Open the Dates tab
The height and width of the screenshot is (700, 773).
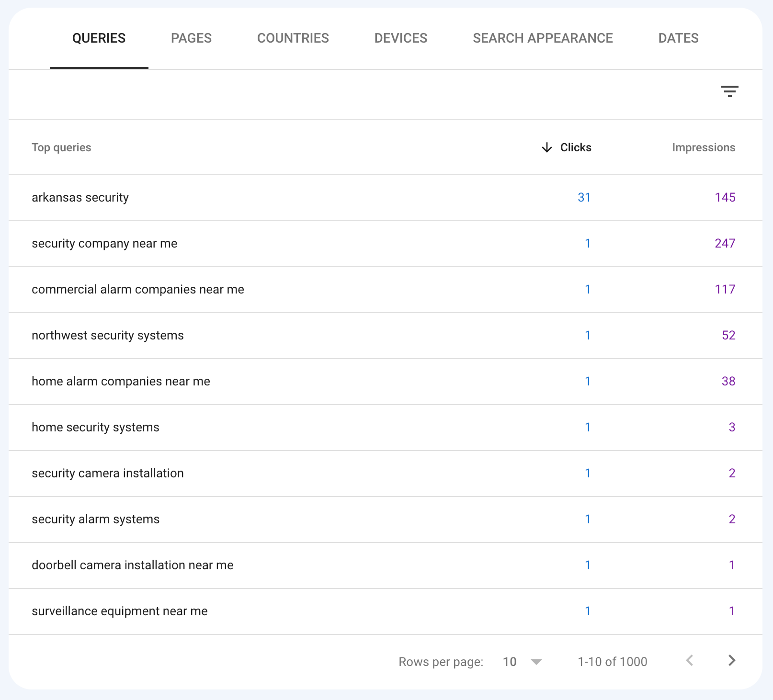tap(678, 38)
